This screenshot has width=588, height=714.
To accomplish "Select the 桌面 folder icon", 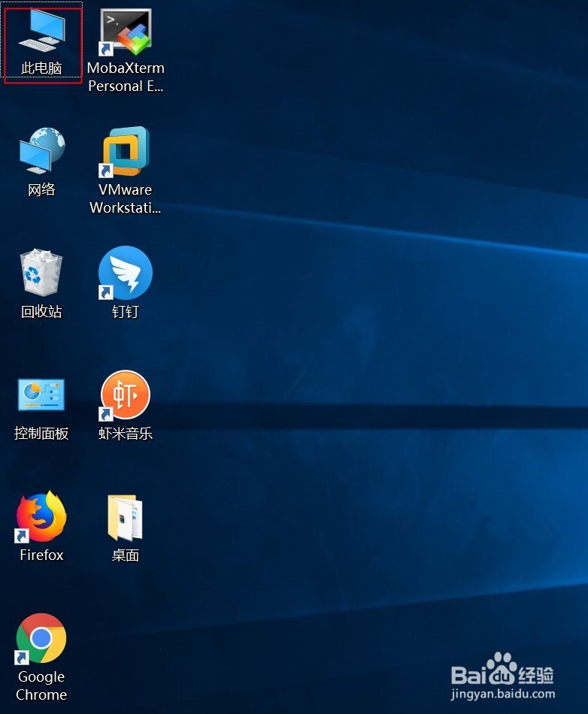I will (x=126, y=518).
